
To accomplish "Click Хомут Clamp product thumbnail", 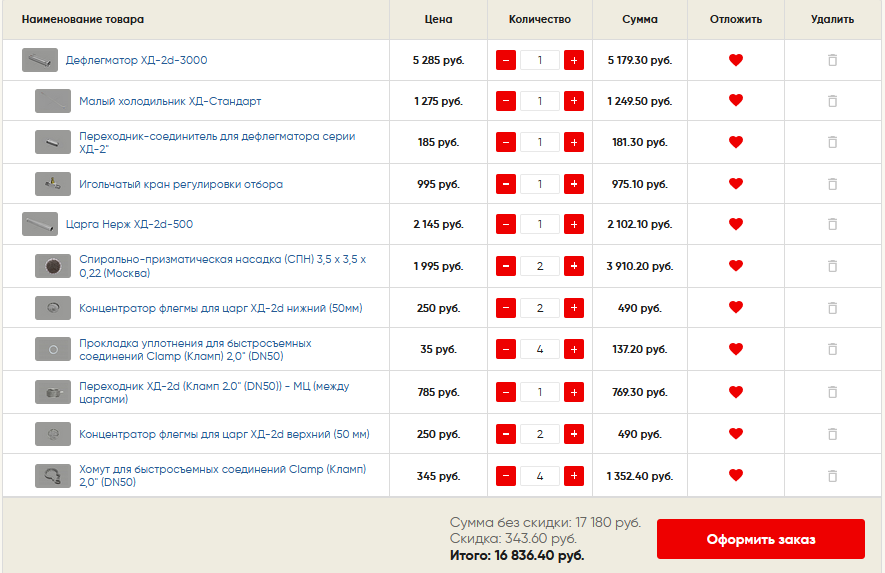I will (53, 476).
